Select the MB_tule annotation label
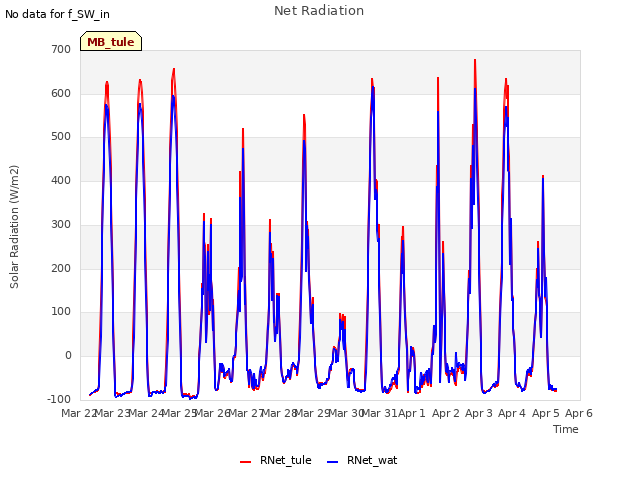 111,42
